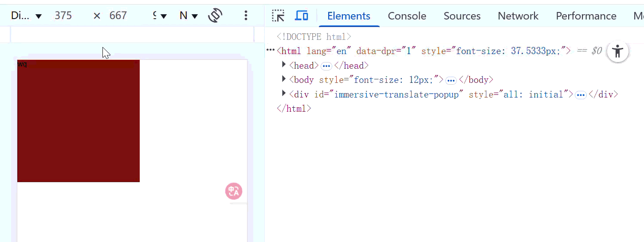Click the ellipsis badge inside head tag
The image size is (644, 242).
click(326, 66)
